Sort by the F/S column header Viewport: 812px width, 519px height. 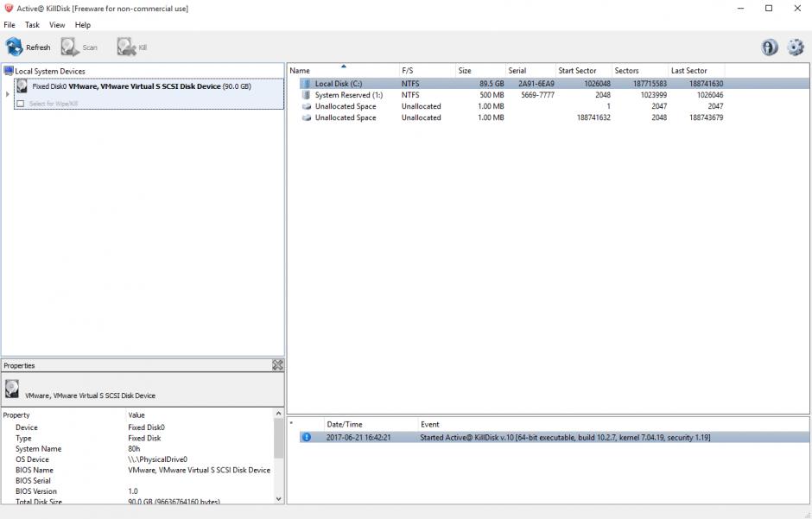(x=428, y=70)
